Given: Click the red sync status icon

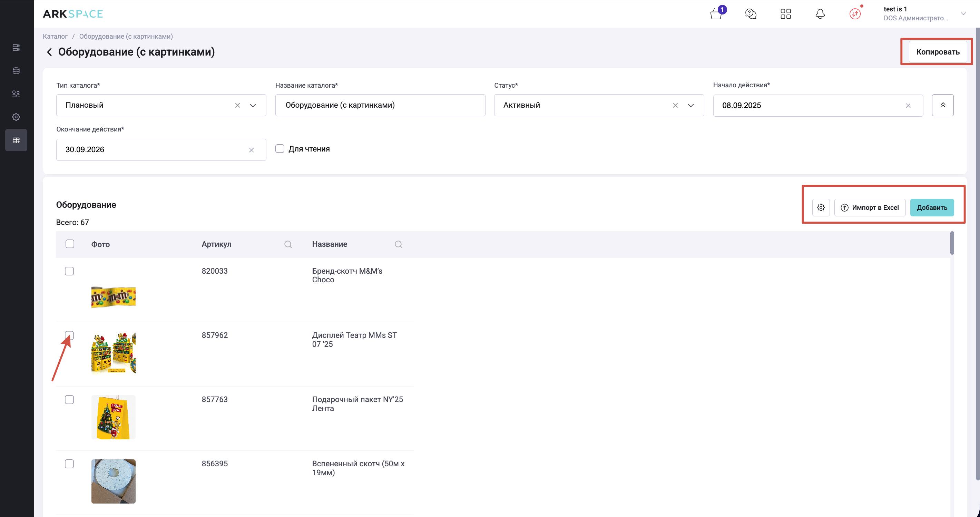Looking at the screenshot, I should (855, 14).
